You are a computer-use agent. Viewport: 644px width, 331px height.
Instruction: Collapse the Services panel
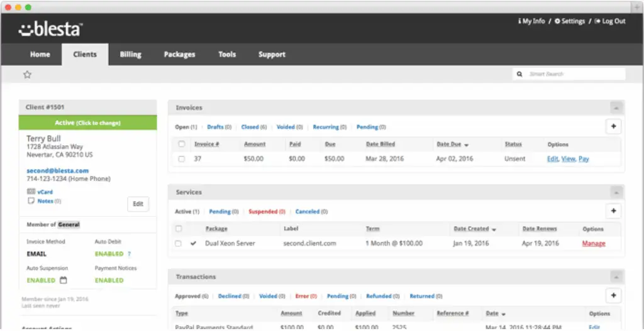[616, 192]
